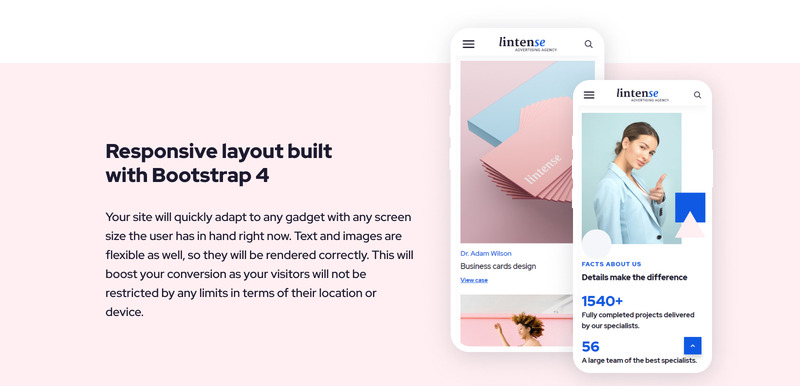Click the Responsive layout built with Bootstrap 4 heading
Viewport: 800px width, 386px height.
pos(219,163)
